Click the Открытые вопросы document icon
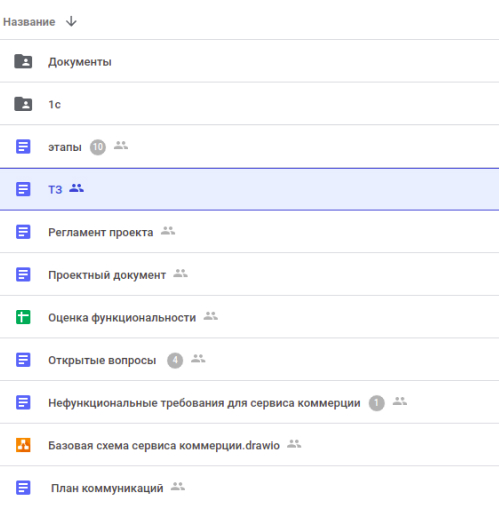The height and width of the screenshot is (508, 499). (23, 360)
